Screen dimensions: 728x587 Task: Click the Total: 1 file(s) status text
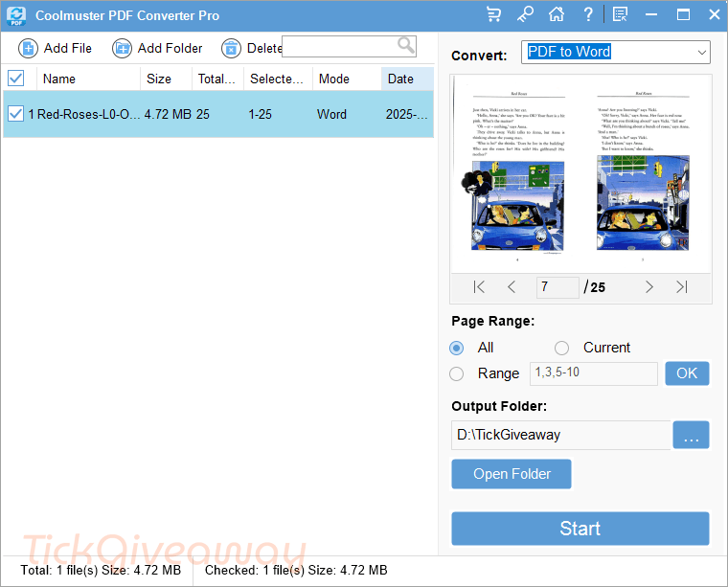(x=101, y=570)
